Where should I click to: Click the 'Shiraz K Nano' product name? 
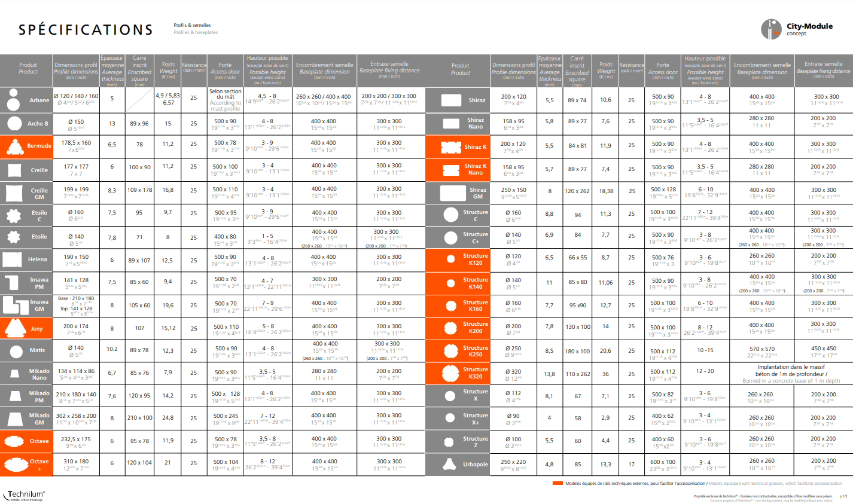click(x=476, y=169)
